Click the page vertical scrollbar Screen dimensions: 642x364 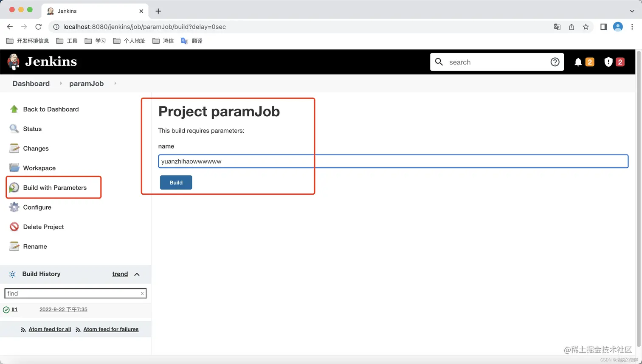point(639,198)
